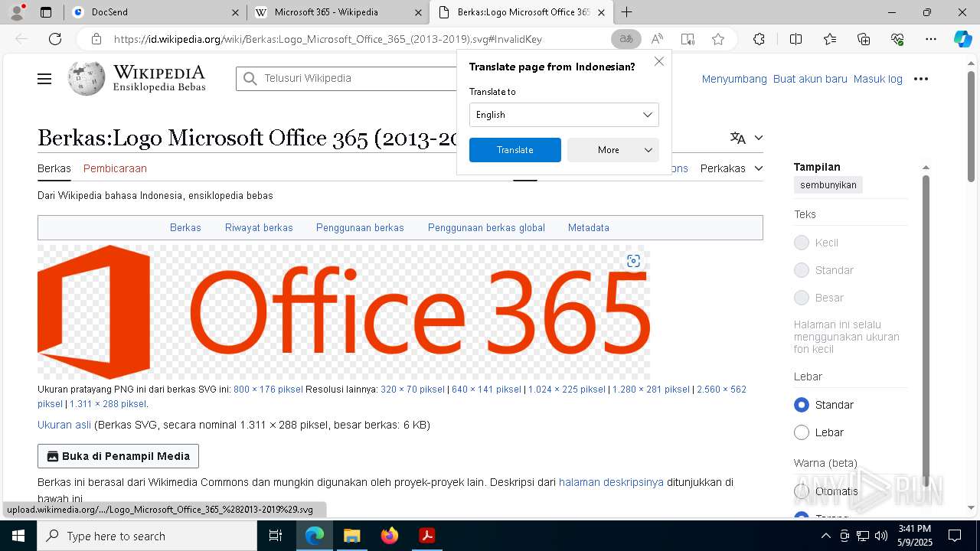The image size is (980, 551).
Task: Open File Explorer from taskbar
Action: (x=351, y=536)
